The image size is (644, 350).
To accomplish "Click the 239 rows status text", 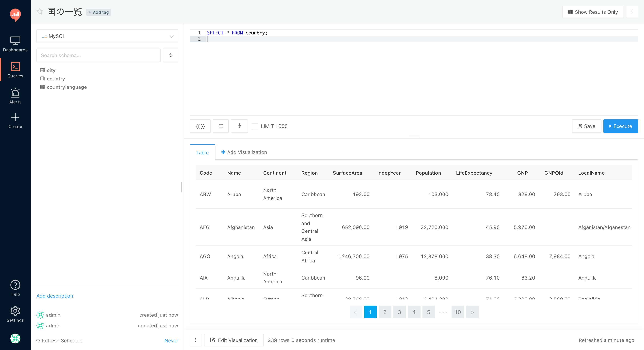I will (278, 340).
